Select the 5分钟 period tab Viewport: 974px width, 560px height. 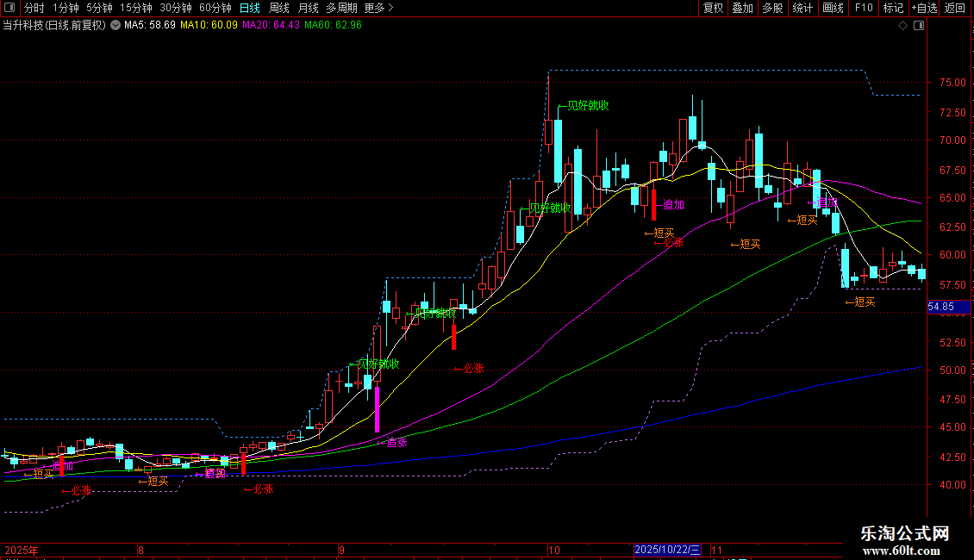[99, 8]
